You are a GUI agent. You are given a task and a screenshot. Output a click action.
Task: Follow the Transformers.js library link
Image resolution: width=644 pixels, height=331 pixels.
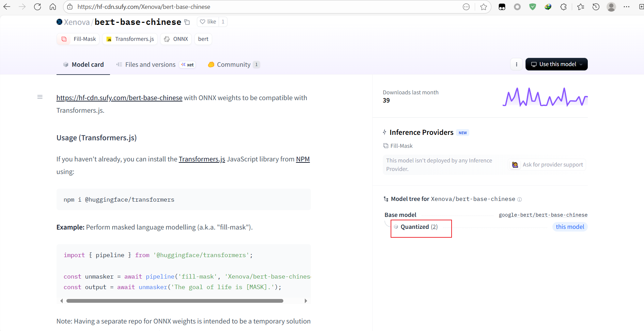(x=202, y=159)
